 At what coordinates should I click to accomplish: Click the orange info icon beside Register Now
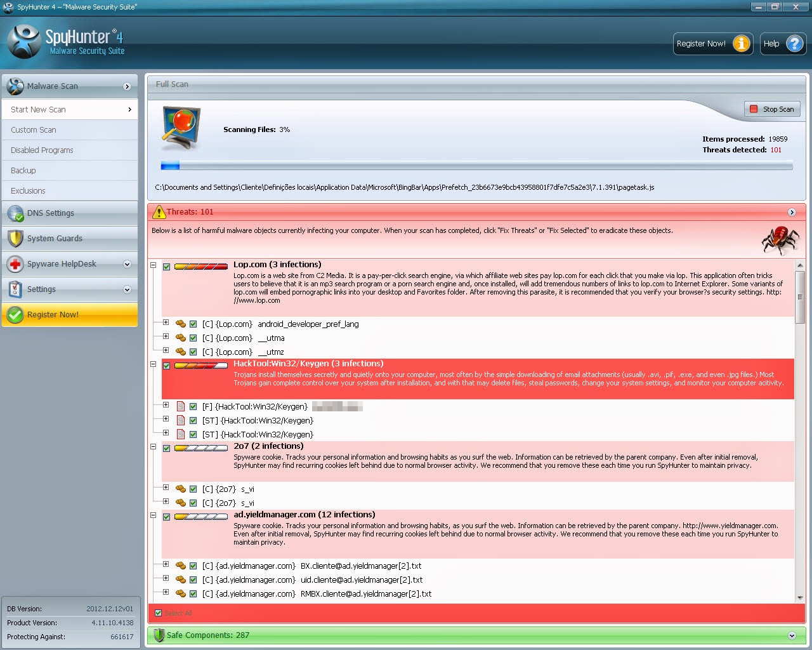pyautogui.click(x=740, y=43)
